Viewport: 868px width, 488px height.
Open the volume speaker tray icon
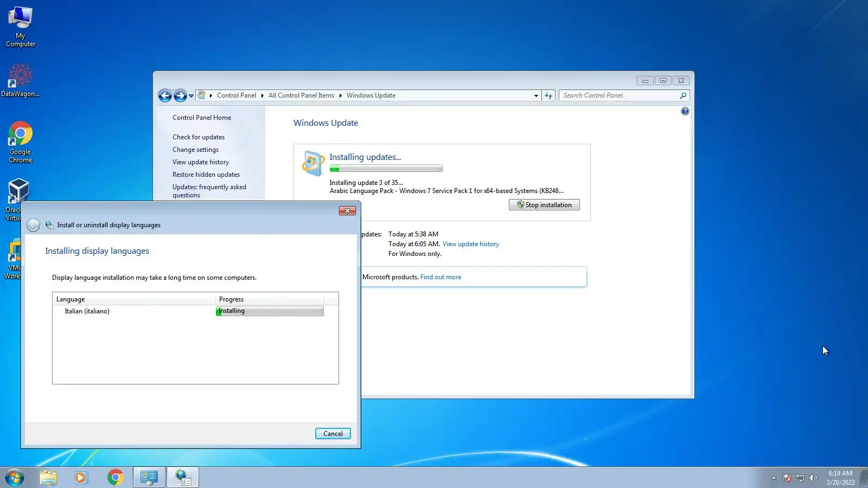click(x=813, y=478)
